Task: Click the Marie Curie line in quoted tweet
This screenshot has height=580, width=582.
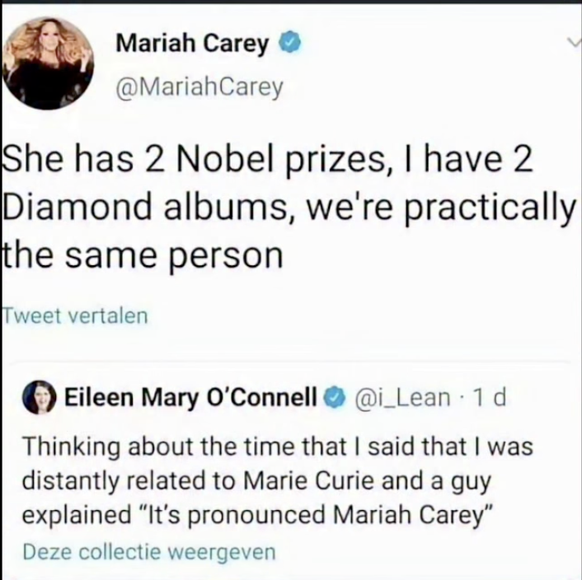Action: coord(257,481)
